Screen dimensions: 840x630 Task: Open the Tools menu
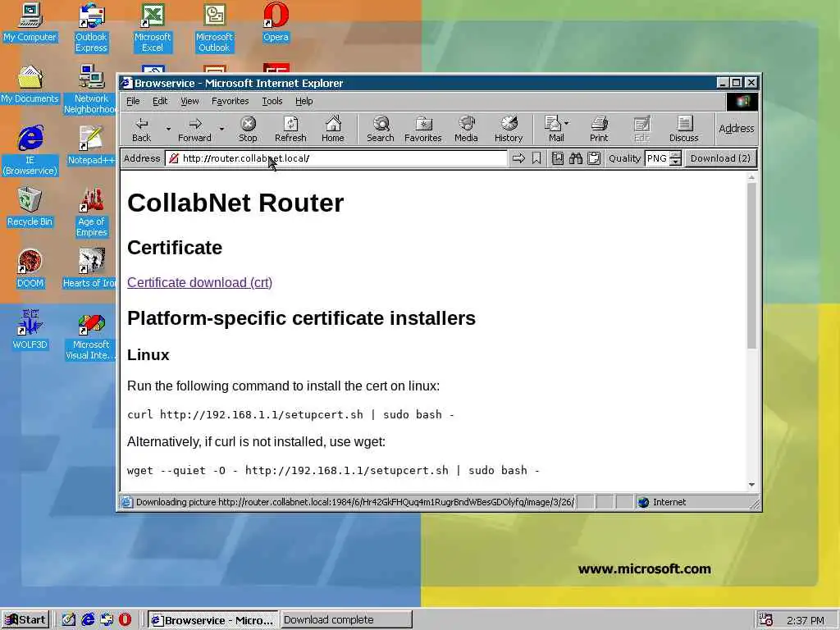(272, 101)
